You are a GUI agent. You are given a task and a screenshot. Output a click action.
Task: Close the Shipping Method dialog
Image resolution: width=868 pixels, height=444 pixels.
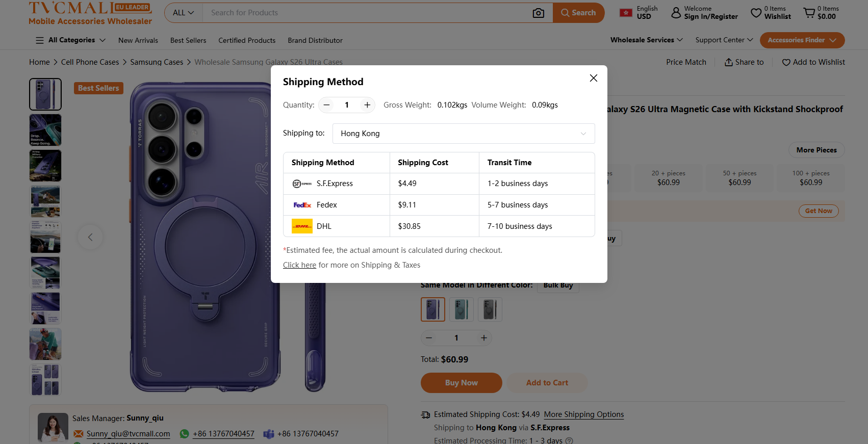point(593,78)
